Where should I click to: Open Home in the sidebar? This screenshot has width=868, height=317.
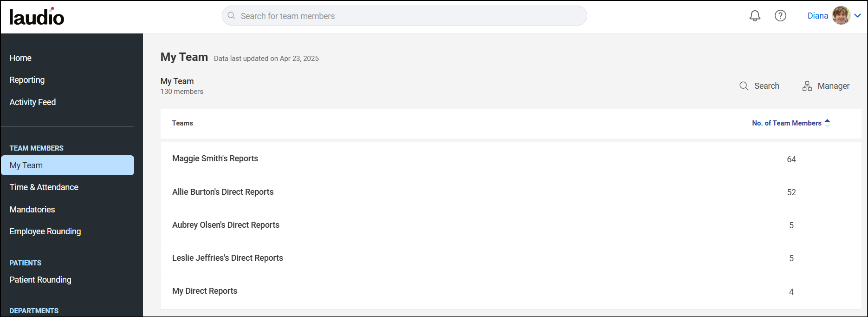click(x=20, y=58)
